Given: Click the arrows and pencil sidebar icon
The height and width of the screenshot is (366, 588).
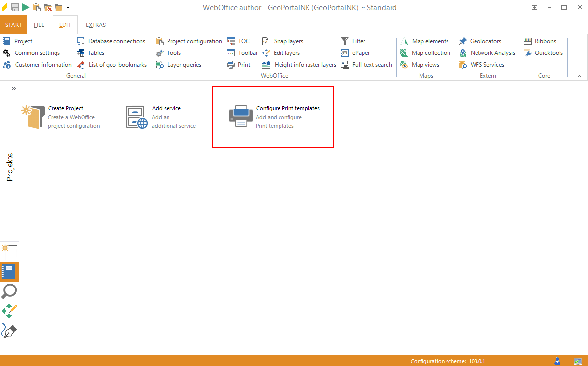Looking at the screenshot, I should click(9, 311).
